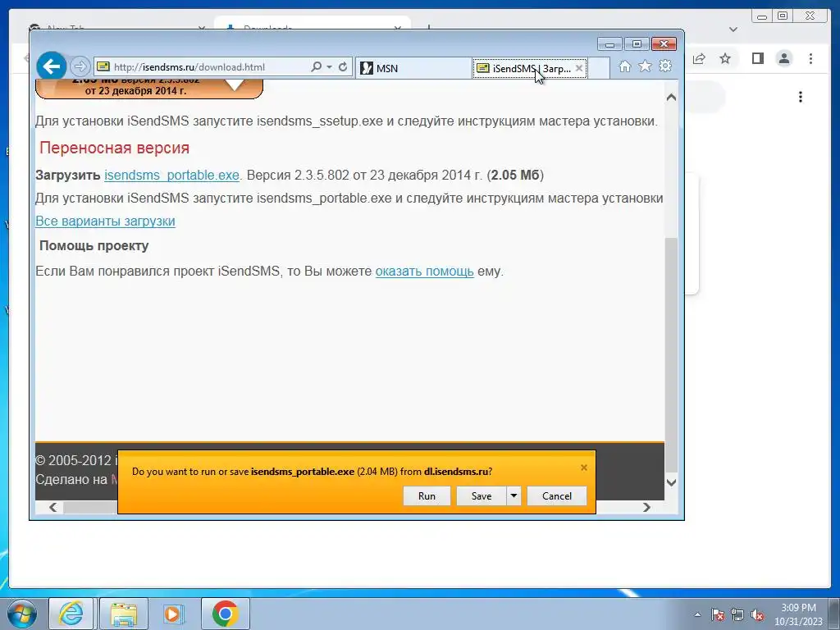
Task: Open Chrome tab search chevron
Action: tap(733, 30)
